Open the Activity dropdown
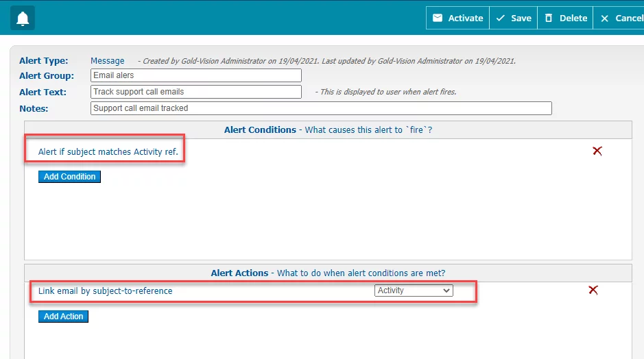Screen dimensions: 644x359 point(414,290)
